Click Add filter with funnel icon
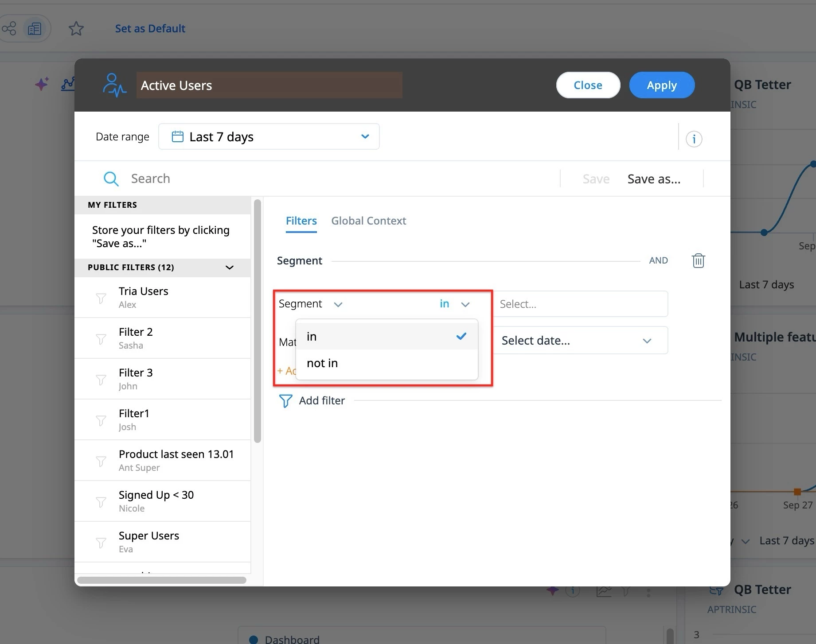 click(x=312, y=400)
